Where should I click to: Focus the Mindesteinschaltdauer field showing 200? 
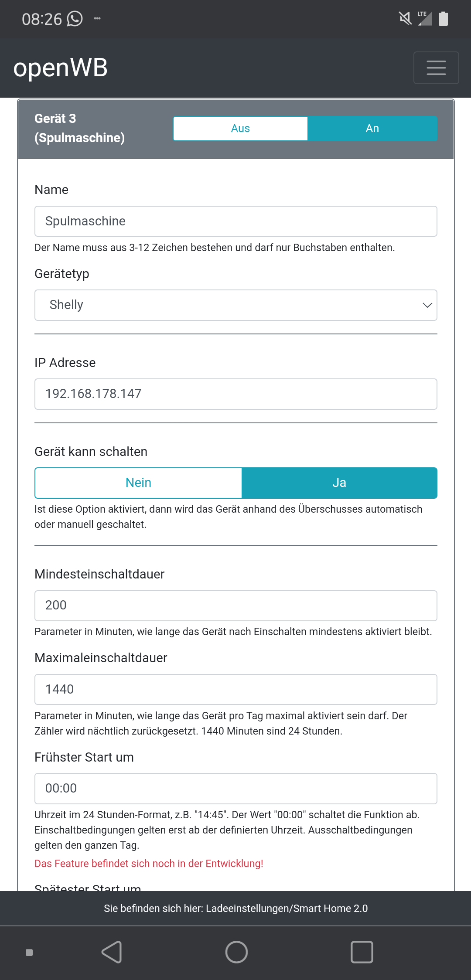pyautogui.click(x=235, y=606)
